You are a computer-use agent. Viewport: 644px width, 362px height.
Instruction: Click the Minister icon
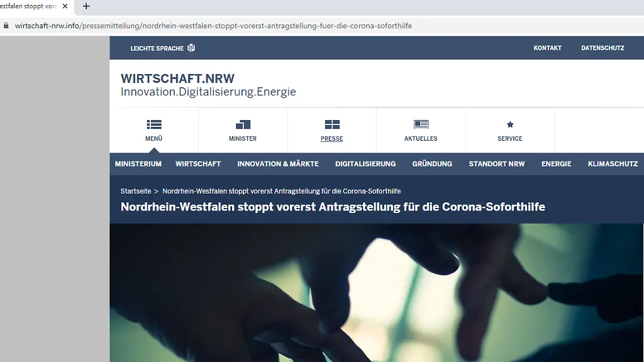click(243, 124)
